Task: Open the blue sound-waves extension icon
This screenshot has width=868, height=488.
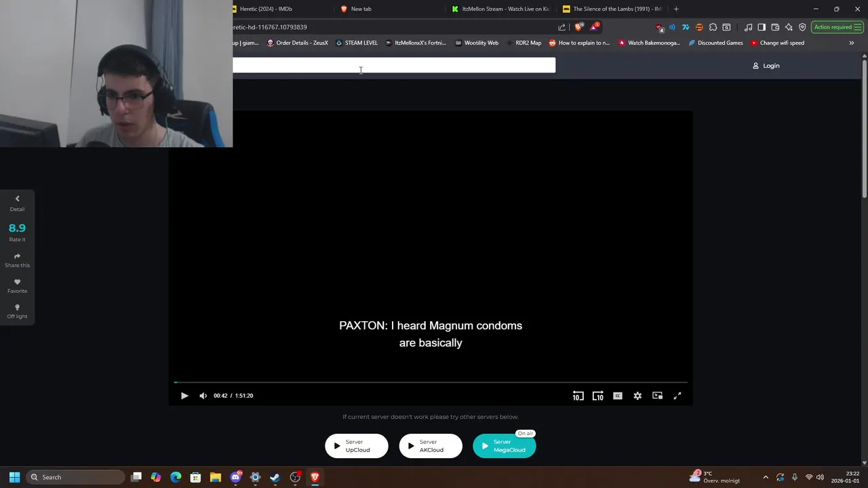Action: pyautogui.click(x=672, y=27)
